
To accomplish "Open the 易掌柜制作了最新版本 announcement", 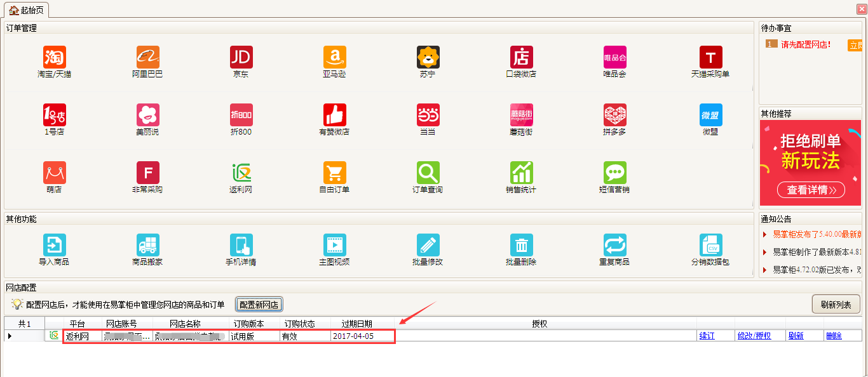I will pos(817,252).
